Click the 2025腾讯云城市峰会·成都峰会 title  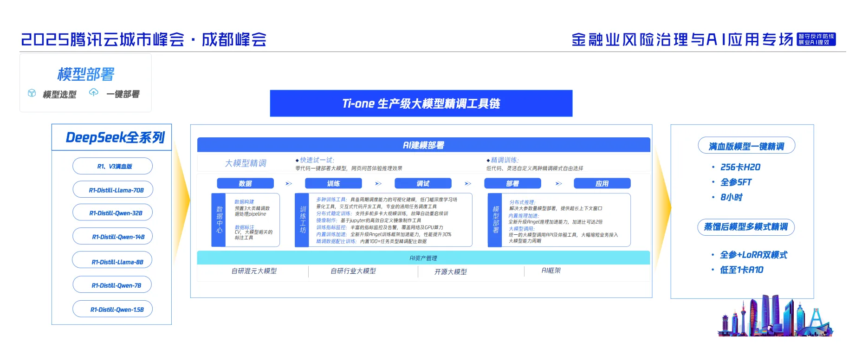144,39
